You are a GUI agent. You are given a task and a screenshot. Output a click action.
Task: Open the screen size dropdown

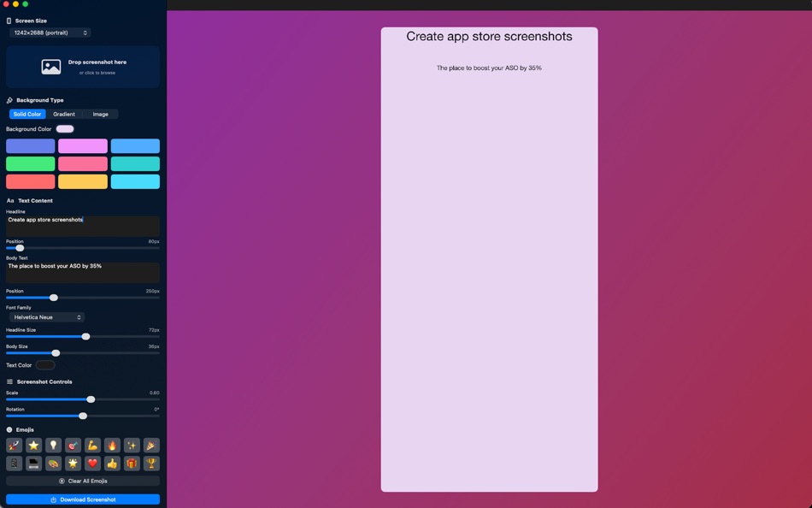point(50,32)
